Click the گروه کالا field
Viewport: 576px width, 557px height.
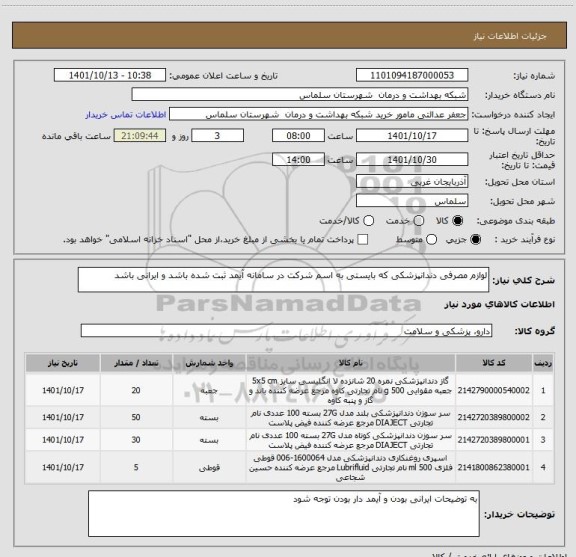tap(286, 331)
